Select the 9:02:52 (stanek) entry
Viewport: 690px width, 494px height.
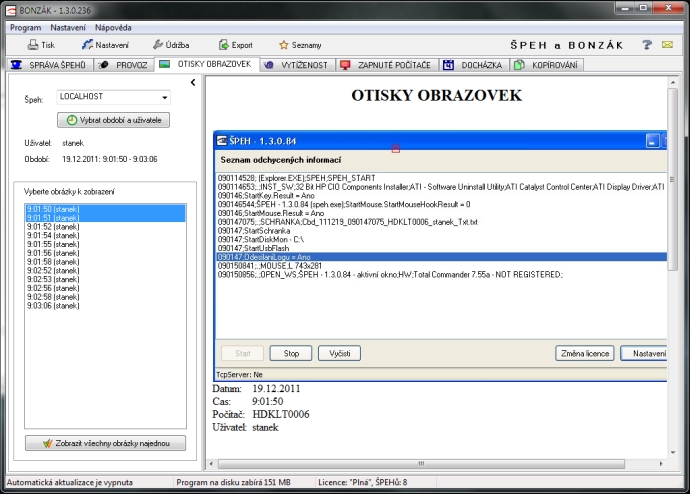(x=105, y=271)
